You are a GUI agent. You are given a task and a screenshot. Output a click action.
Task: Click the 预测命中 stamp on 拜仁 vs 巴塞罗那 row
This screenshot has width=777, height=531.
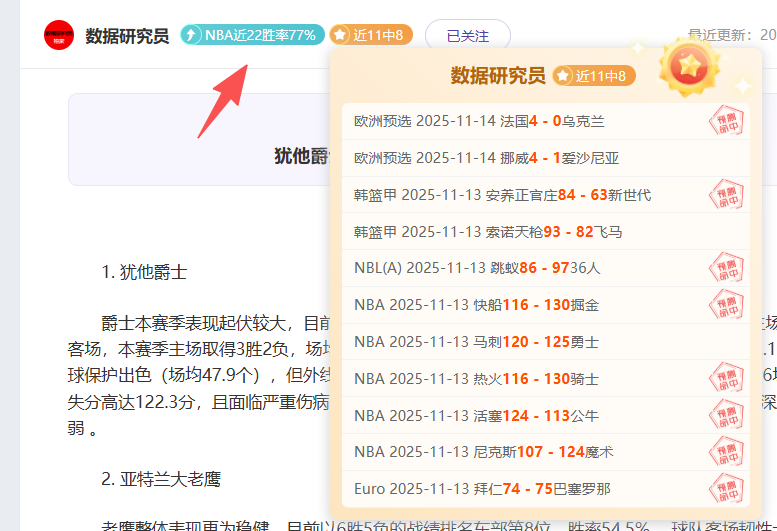pos(725,489)
